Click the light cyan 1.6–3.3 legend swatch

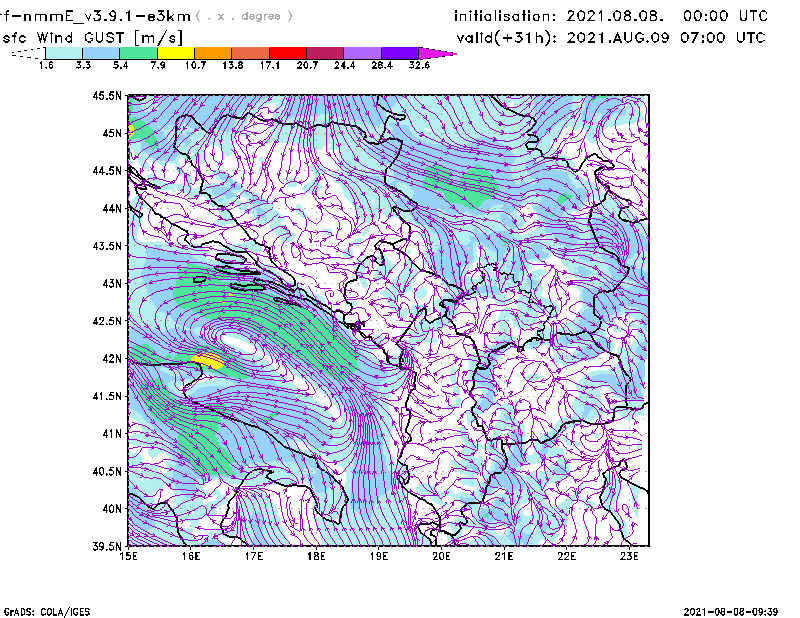coord(64,53)
